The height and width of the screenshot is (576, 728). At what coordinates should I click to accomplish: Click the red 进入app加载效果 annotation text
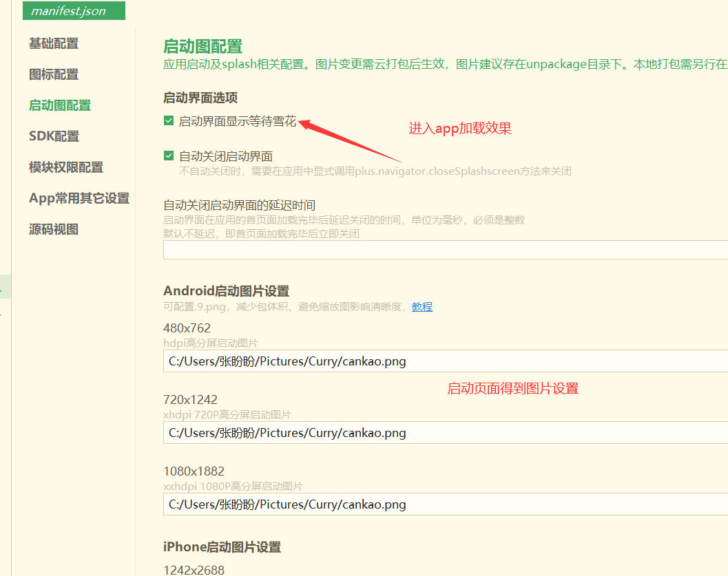point(460,129)
